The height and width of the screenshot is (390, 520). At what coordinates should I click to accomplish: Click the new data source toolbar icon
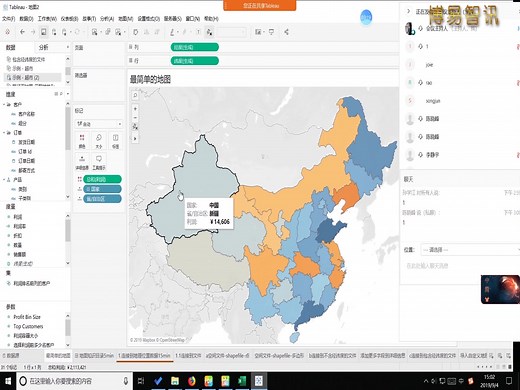[x=54, y=32]
